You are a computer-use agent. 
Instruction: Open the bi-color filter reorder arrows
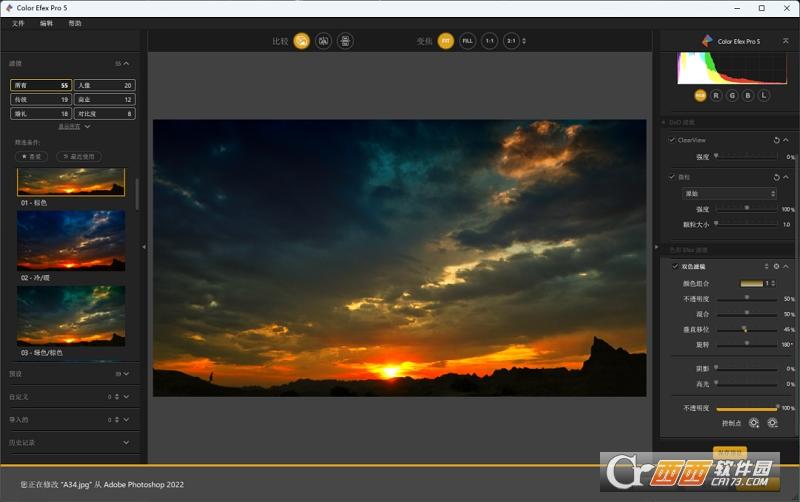766,266
